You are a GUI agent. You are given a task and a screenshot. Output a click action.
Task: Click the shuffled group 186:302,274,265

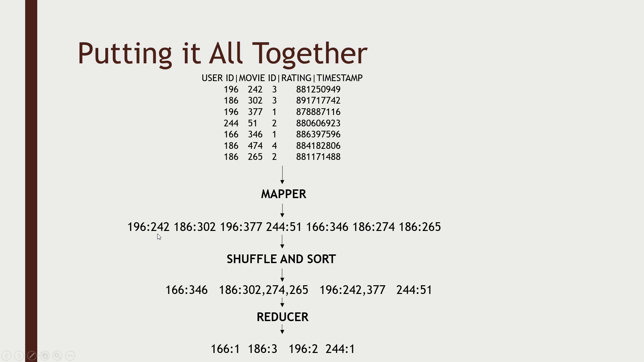263,290
